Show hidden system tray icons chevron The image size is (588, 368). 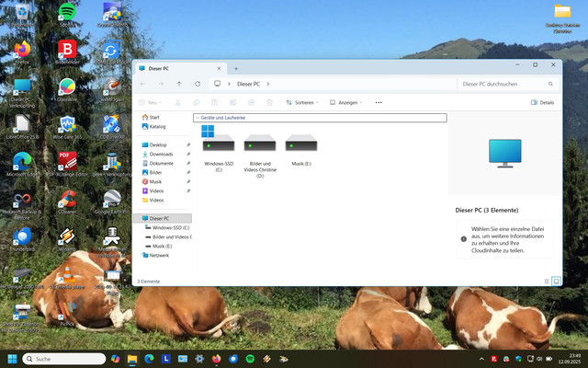(481, 359)
